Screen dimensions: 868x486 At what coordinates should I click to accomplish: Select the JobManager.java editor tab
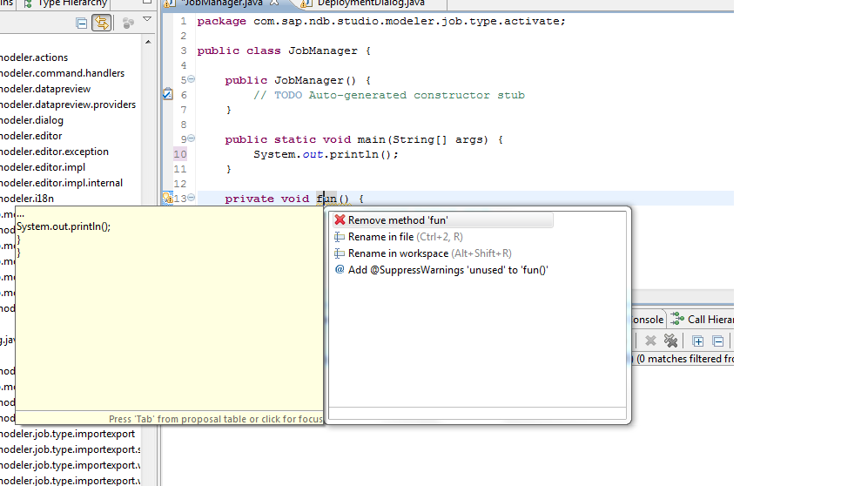pos(221,3)
